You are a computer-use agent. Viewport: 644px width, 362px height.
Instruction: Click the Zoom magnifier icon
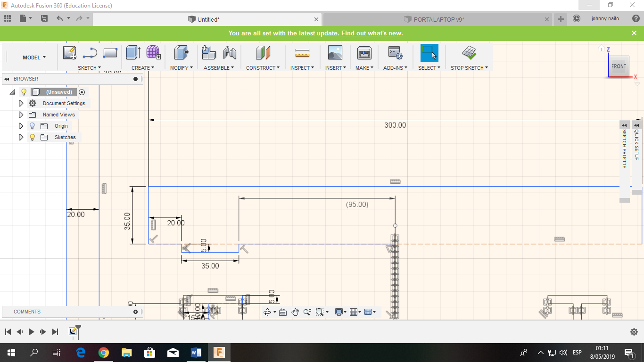tap(307, 312)
